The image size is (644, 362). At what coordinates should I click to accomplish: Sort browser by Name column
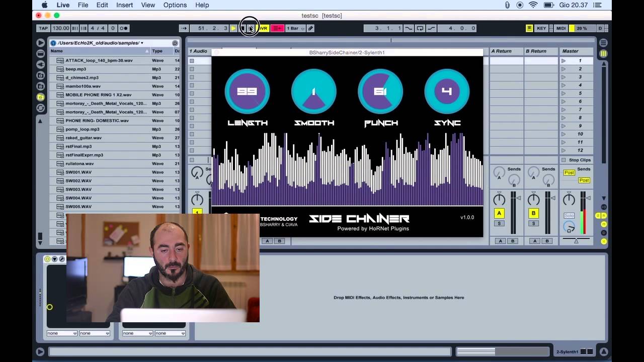click(100, 51)
